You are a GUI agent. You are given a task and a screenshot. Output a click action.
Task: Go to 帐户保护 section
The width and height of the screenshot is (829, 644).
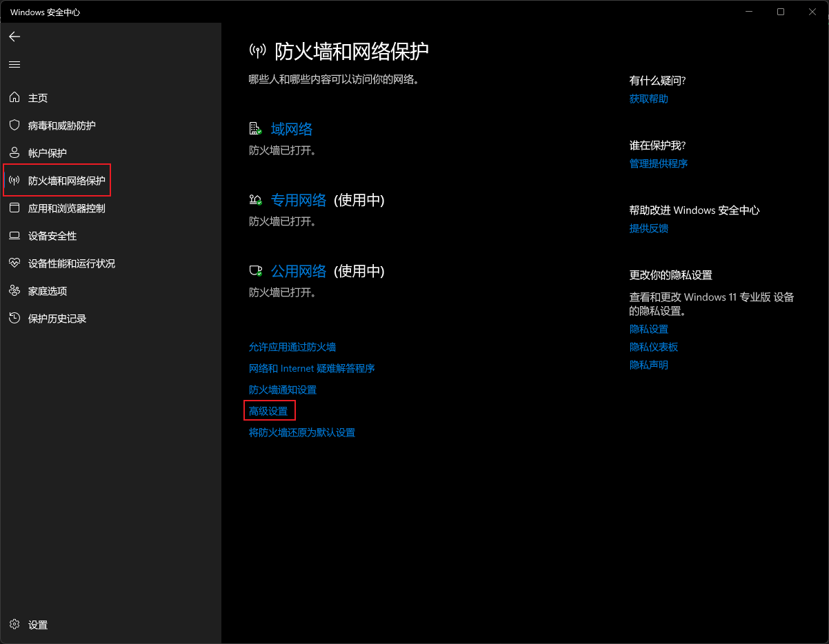coord(110,153)
